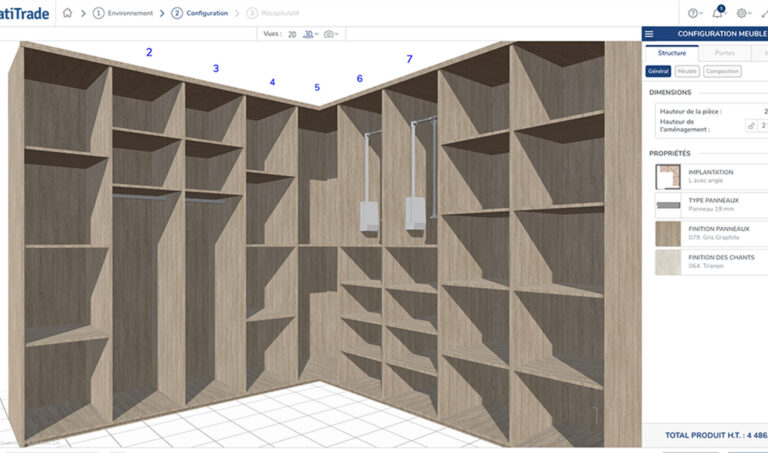This screenshot has height=453, width=768.
Task: Open the help question mark menu
Action: 693,13
